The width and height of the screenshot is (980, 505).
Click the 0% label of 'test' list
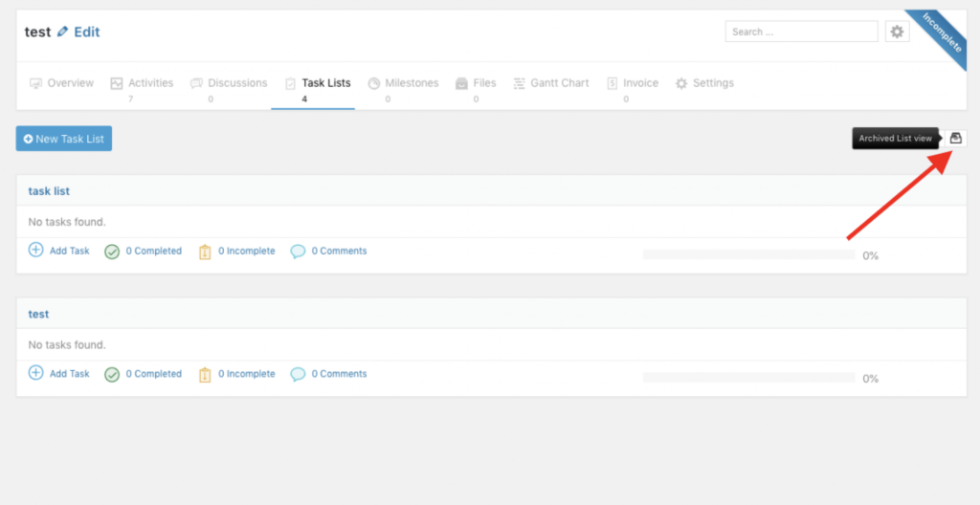[871, 379]
